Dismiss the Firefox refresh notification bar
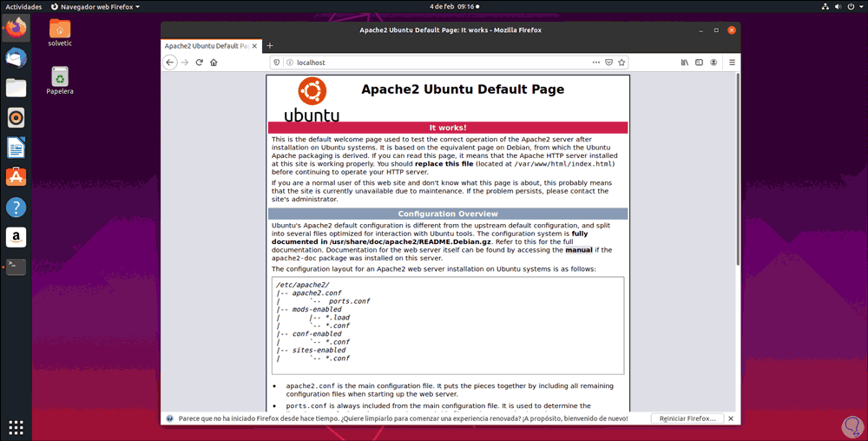 click(x=731, y=419)
